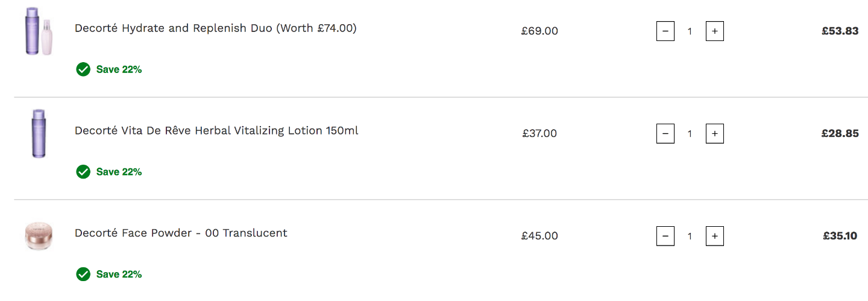Open Decorté Face Powder 00 Translucent link
This screenshot has height=301, width=868.
(181, 233)
